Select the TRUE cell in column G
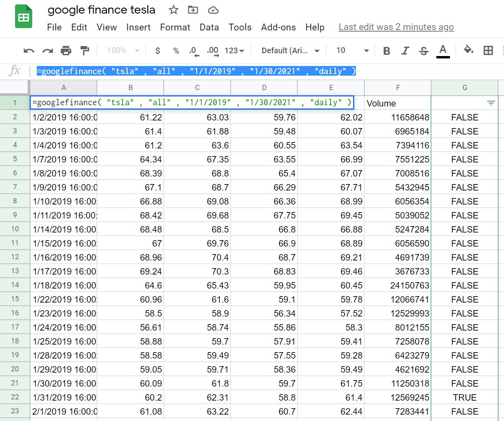 pyautogui.click(x=465, y=397)
